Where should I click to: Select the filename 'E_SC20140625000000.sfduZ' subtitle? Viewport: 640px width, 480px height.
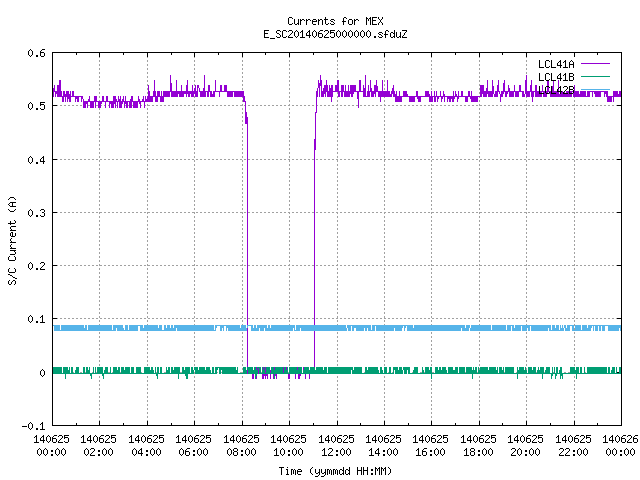335,34
